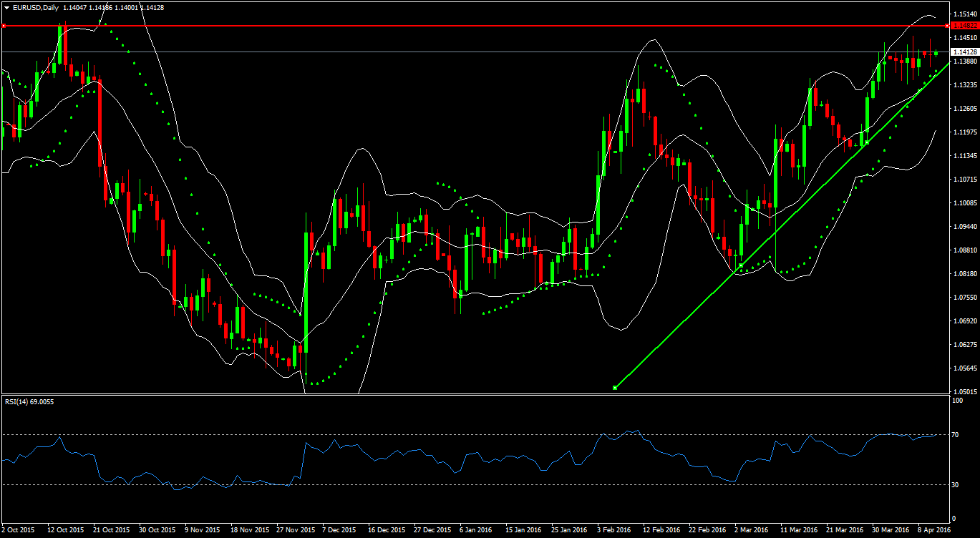Click the 1.10090 price axis label
980x538 pixels.
tap(965, 203)
